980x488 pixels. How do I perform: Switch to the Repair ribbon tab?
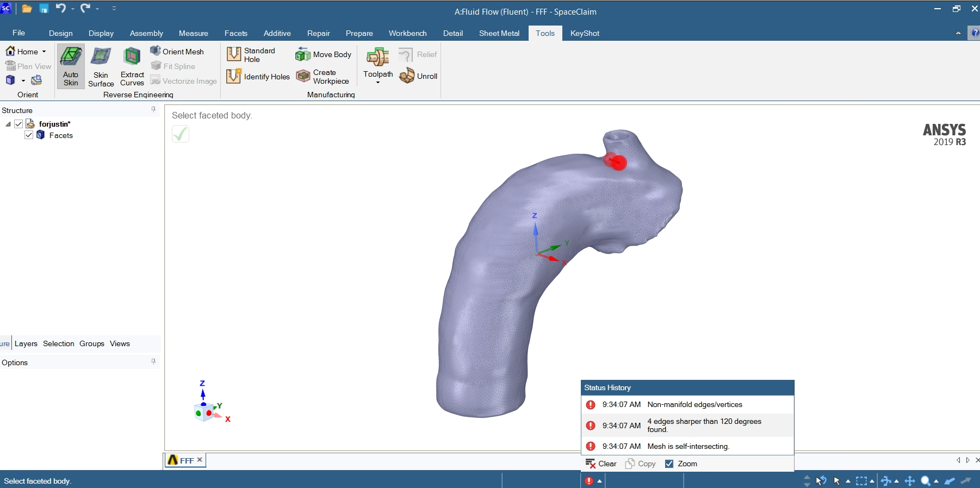tap(318, 33)
